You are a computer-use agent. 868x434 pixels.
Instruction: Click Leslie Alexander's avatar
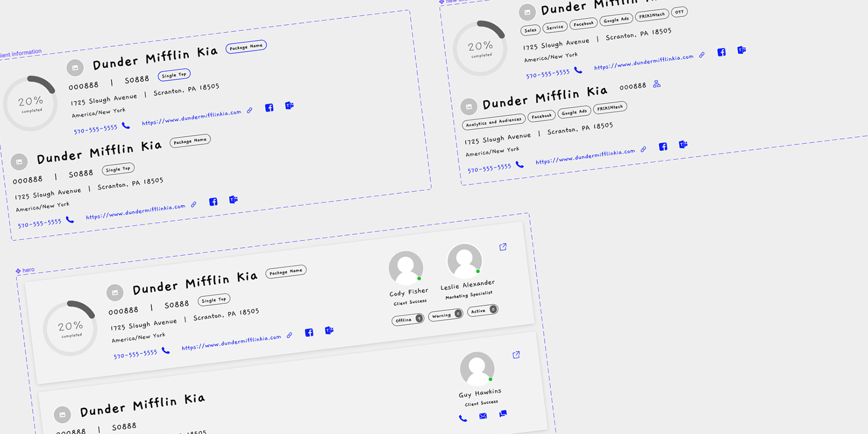pos(464,260)
